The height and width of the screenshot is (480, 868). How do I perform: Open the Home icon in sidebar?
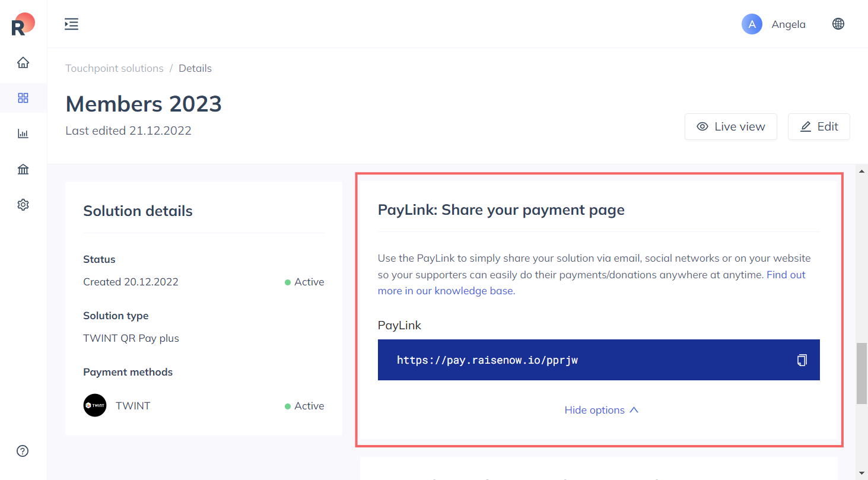[x=23, y=62]
